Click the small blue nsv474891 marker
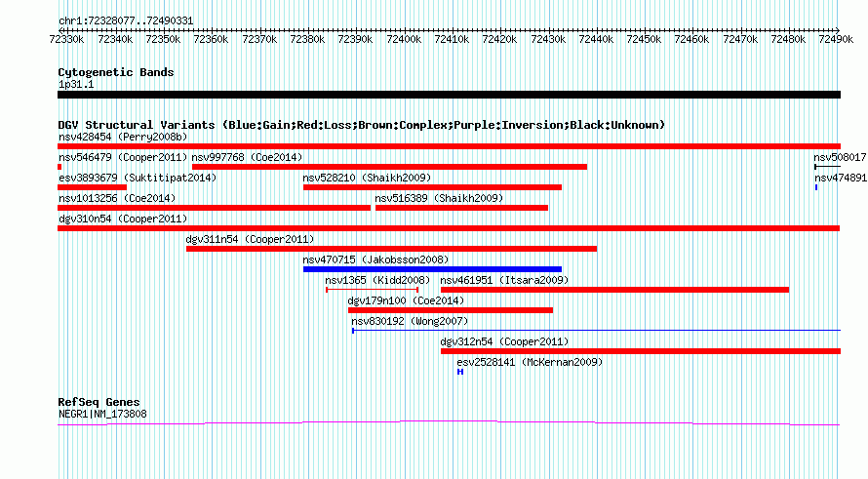This screenshot has width=868, height=479. (816, 187)
